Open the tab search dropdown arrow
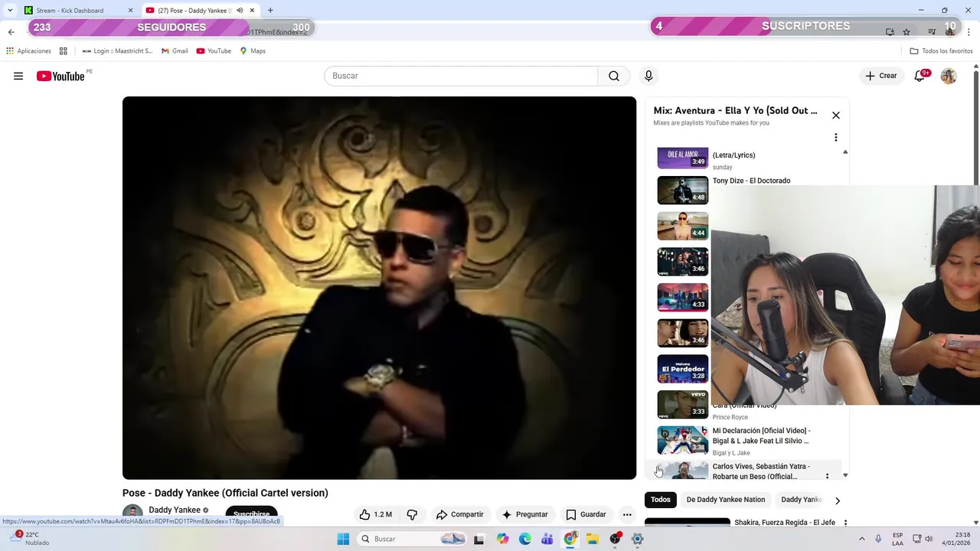 click(10, 11)
